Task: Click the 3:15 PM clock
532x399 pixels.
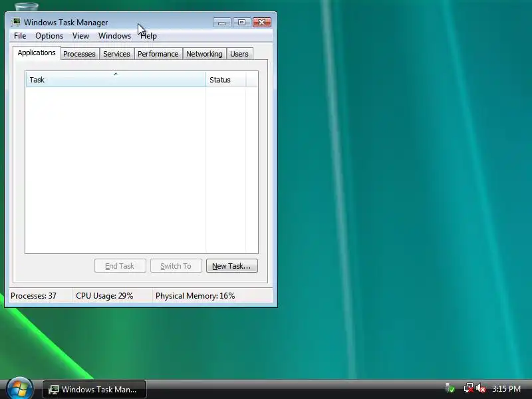Action: pos(506,389)
